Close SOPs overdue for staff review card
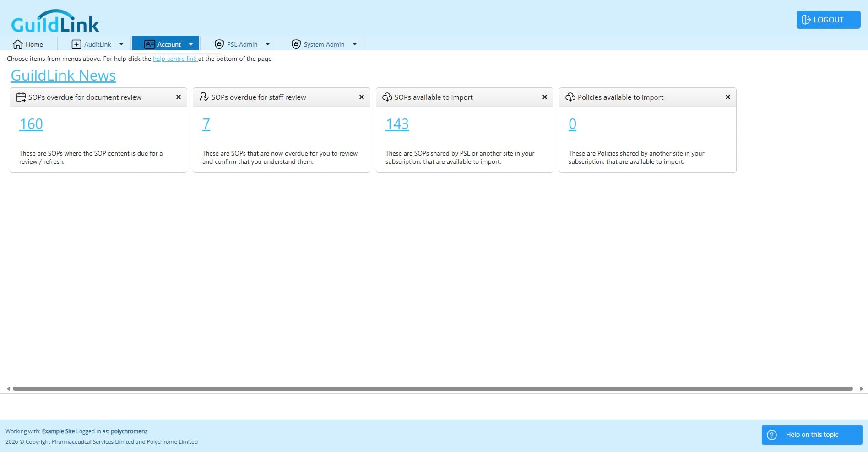 362,97
